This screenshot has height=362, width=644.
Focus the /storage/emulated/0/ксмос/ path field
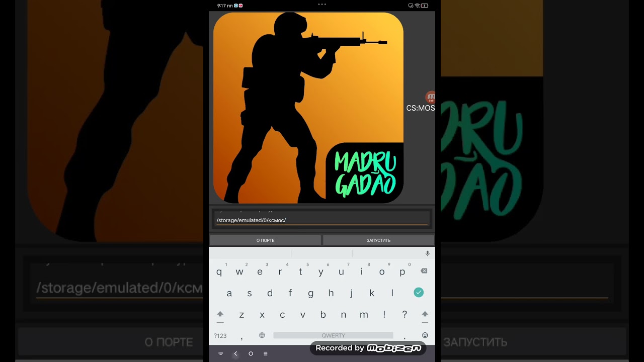point(321,220)
